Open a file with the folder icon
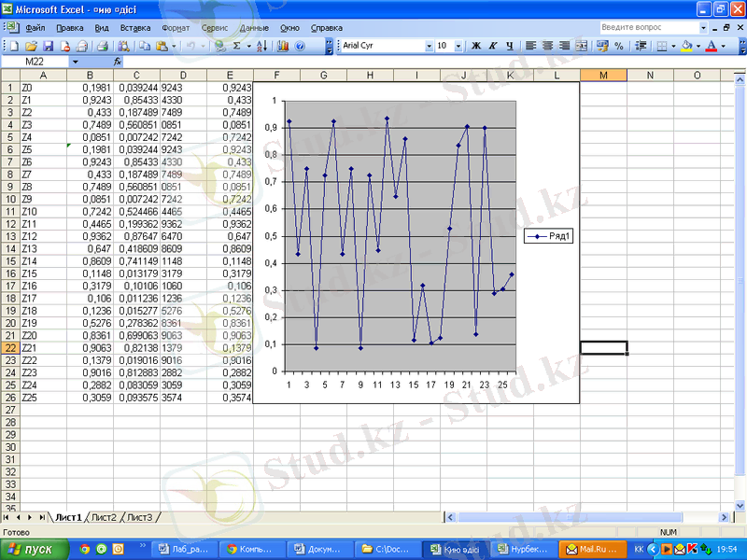This screenshot has height=560, width=747. pos(31,45)
